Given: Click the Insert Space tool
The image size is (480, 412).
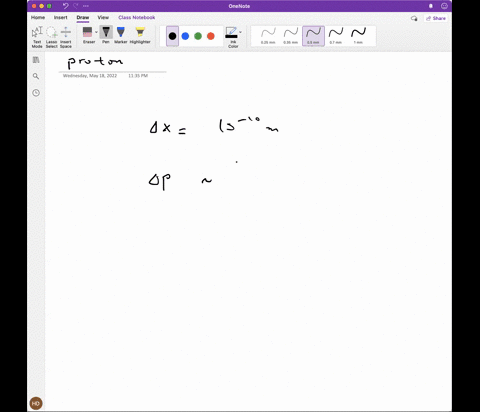Looking at the screenshot, I should click(x=66, y=37).
